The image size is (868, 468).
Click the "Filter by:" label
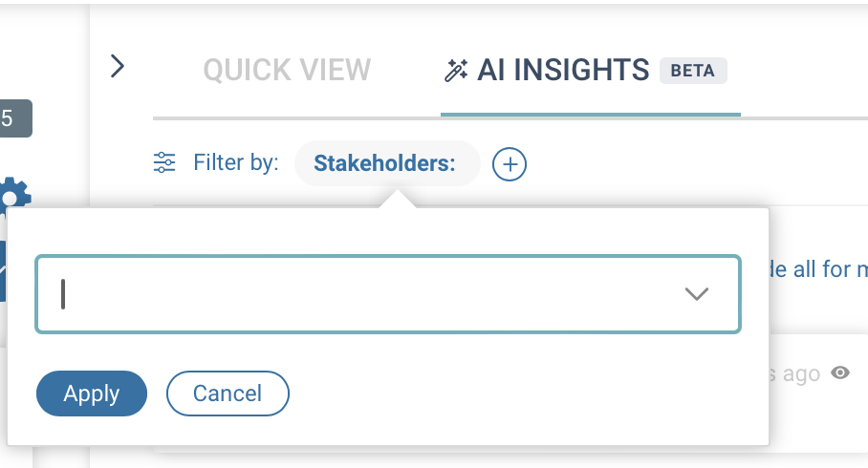click(x=235, y=164)
